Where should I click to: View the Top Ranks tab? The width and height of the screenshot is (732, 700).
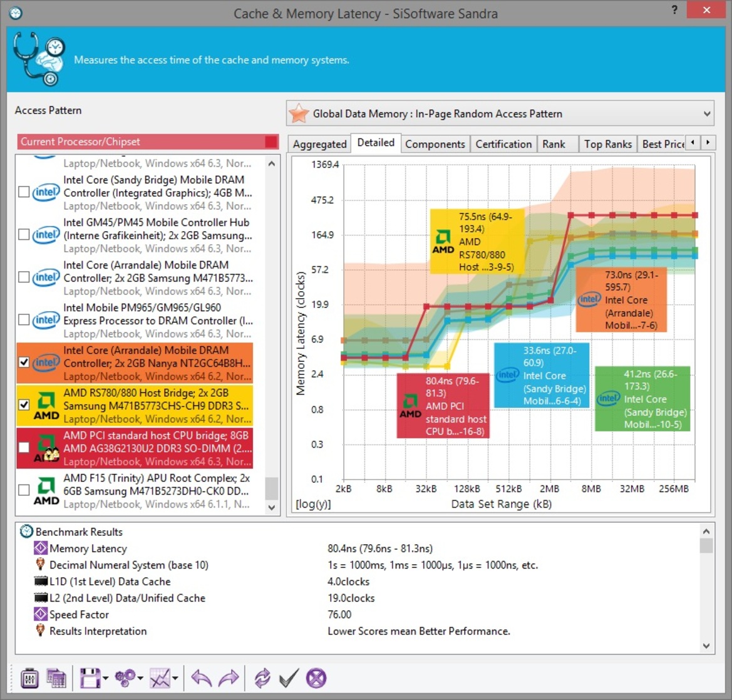pos(608,144)
